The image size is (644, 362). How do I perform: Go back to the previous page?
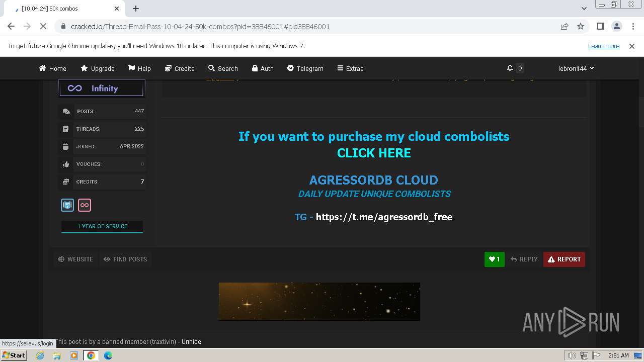[x=11, y=26]
